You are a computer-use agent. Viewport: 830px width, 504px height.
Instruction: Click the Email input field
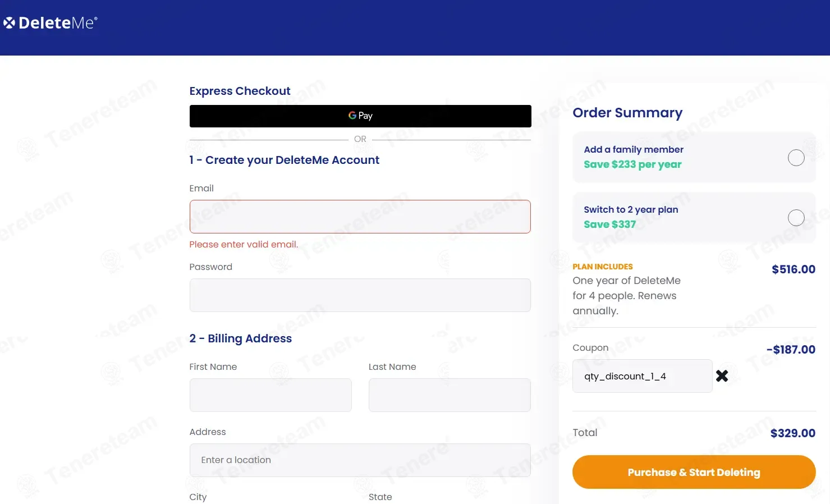[x=360, y=217]
